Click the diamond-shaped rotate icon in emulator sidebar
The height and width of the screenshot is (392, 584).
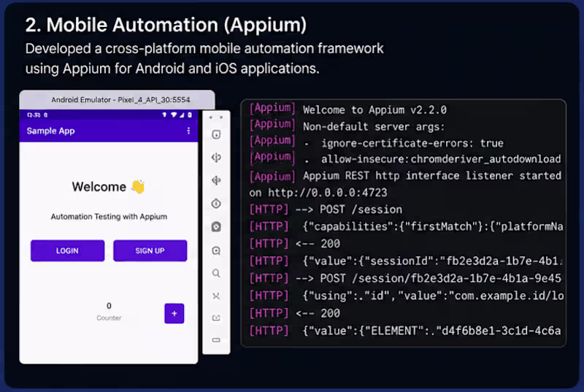(216, 204)
